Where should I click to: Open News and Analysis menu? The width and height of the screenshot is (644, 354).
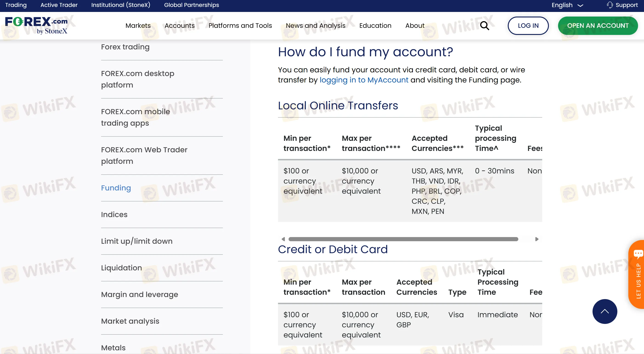315,25
